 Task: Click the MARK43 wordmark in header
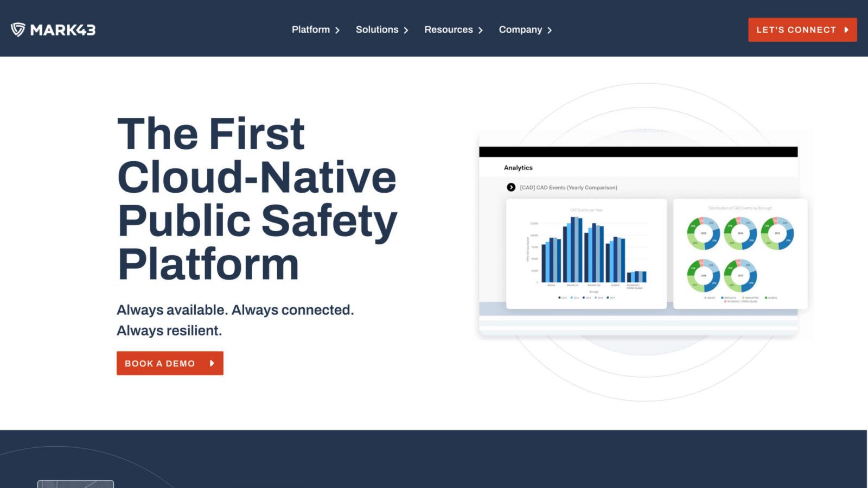tap(63, 30)
